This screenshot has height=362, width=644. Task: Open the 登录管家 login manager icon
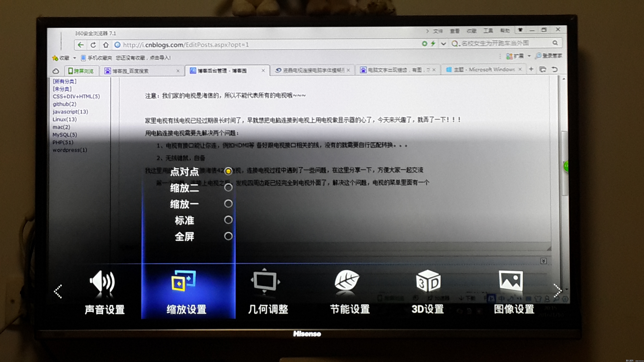538,56
